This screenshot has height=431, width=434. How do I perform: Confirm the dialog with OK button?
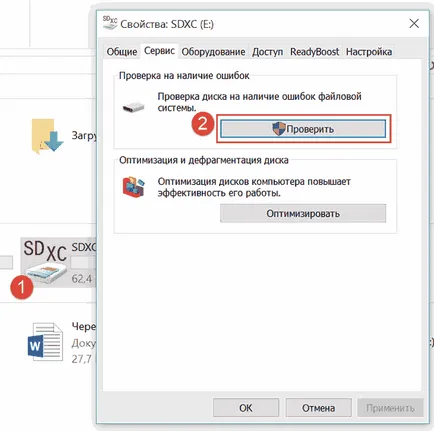246,408
